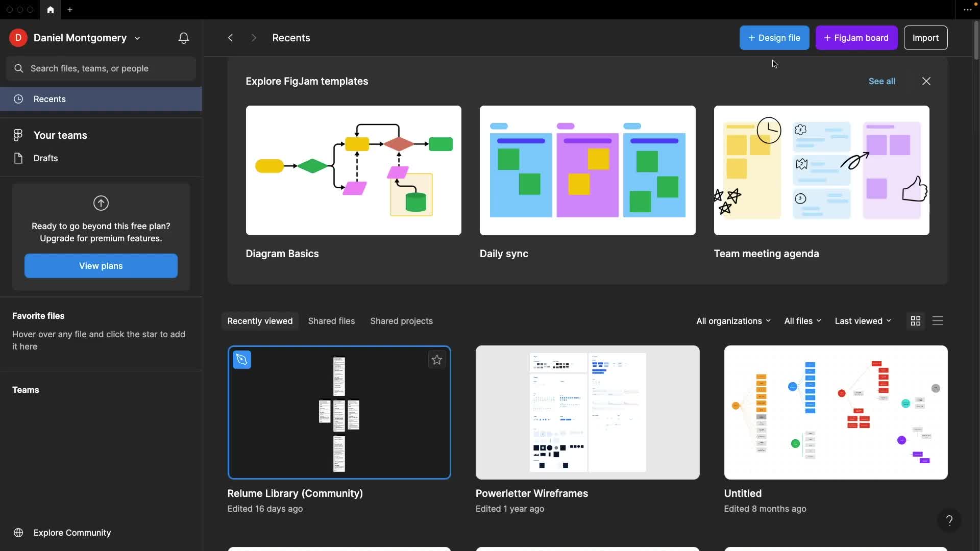Click the home tab icon
The width and height of the screenshot is (980, 551).
[50, 10]
